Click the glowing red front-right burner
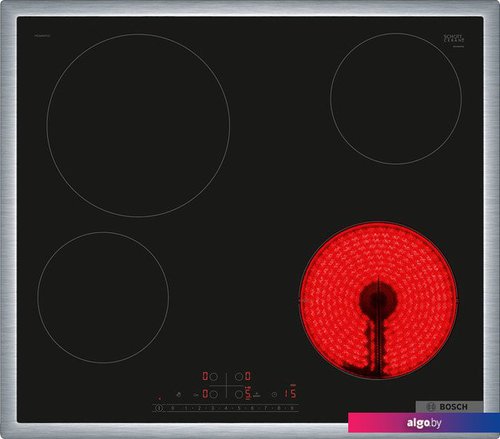The width and height of the screenshot is (500, 439). tap(379, 300)
